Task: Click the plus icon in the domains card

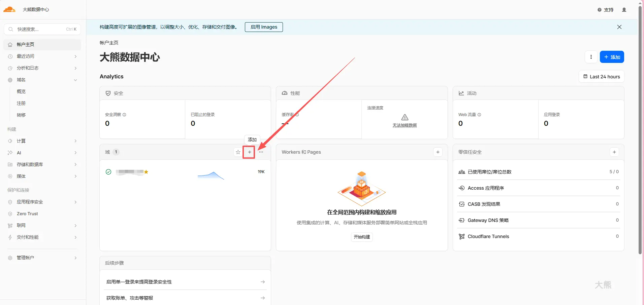Action: (249, 152)
